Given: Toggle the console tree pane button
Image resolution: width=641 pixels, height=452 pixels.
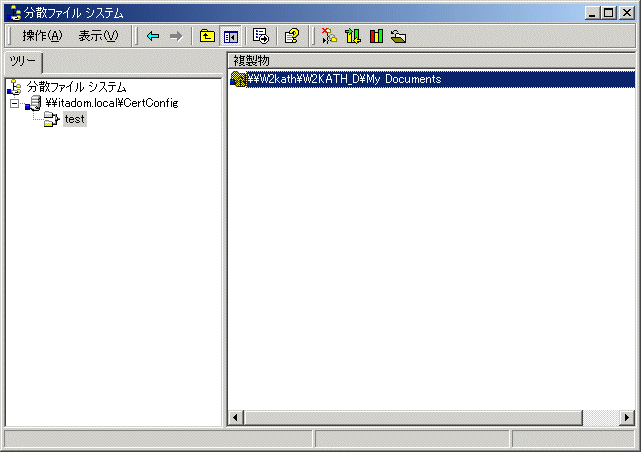Looking at the screenshot, I should pos(231,37).
